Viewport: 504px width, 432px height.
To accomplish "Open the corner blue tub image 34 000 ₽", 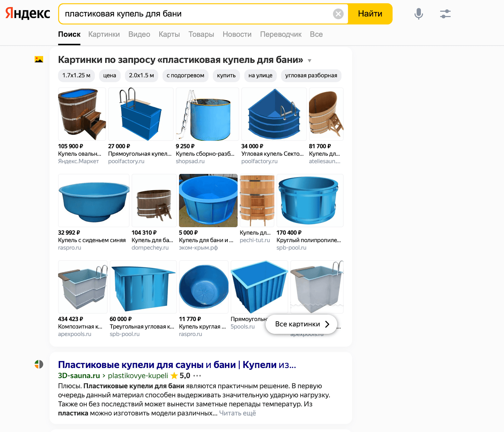I will point(274,114).
